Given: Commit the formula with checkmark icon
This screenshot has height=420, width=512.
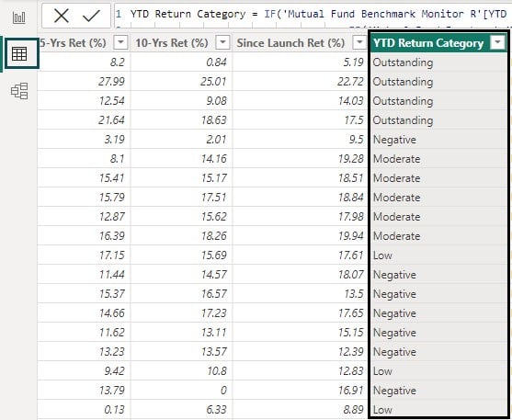Looking at the screenshot, I should tap(91, 16).
